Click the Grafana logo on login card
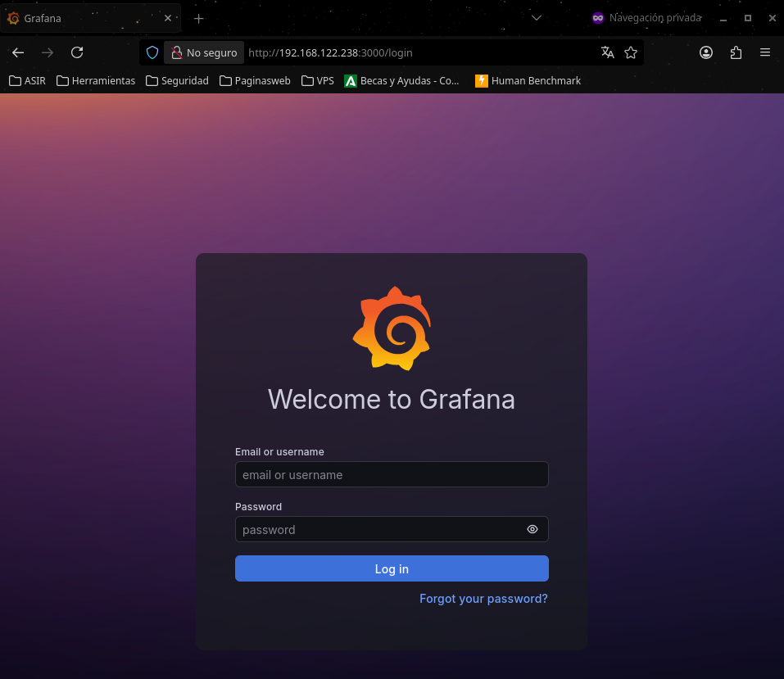This screenshot has width=784, height=679. tap(392, 328)
